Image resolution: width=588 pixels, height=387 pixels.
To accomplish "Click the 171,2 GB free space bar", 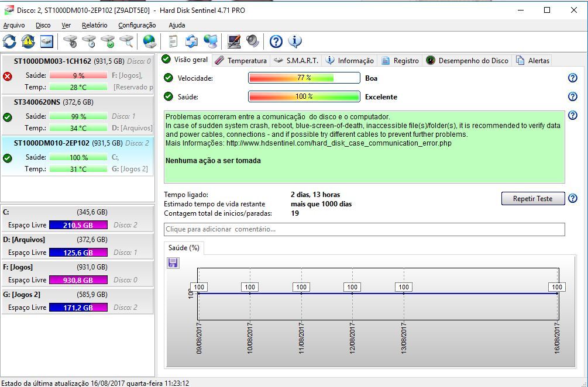I will coord(78,307).
